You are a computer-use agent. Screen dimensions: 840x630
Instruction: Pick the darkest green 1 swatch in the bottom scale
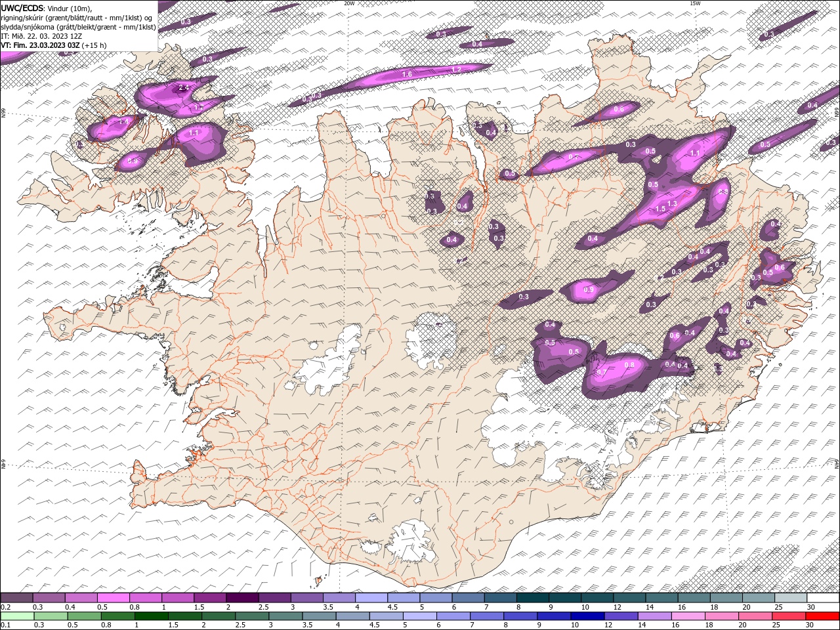[151, 616]
